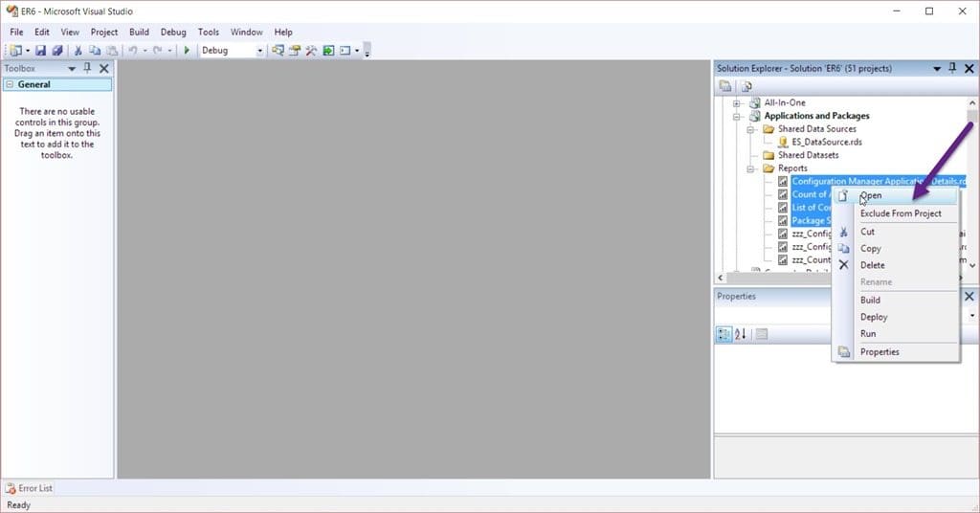
Task: Click Show All Files icon in Solution Explorer
Action: [x=746, y=86]
